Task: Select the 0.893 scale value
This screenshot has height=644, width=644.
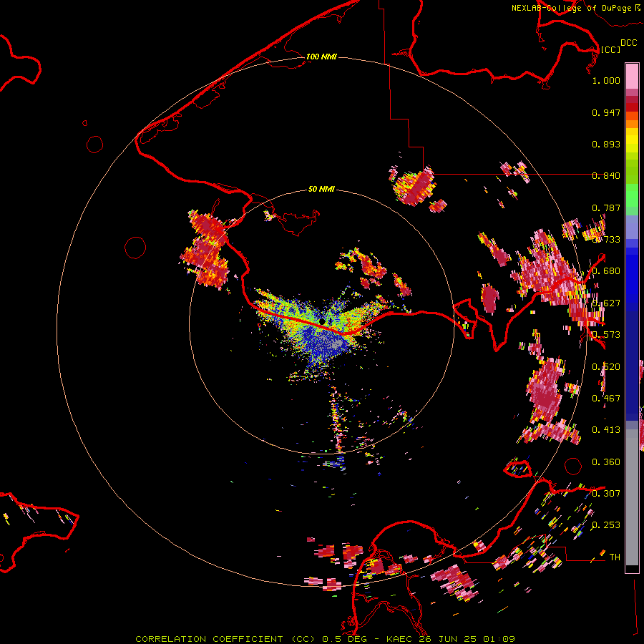Action: [606, 144]
